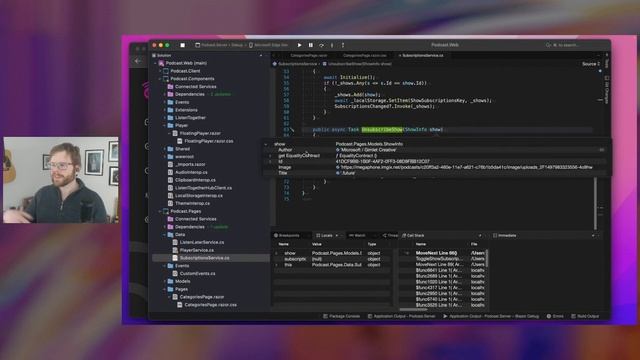Expand the Podcast.Client project
This screenshot has height=360, width=640.
coord(160,71)
